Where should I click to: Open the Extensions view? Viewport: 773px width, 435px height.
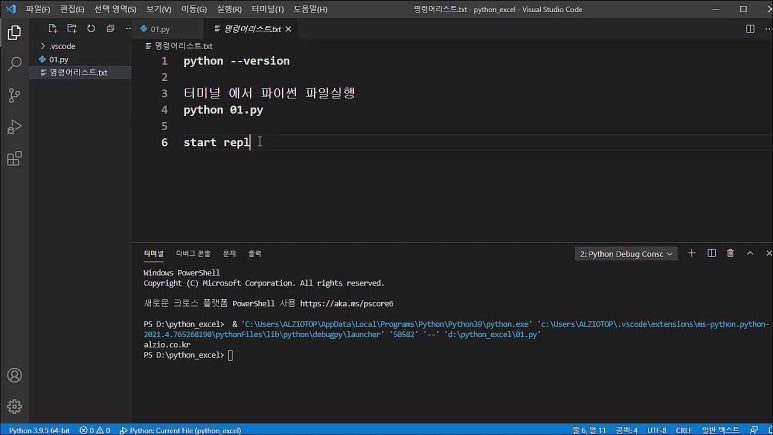(x=14, y=158)
